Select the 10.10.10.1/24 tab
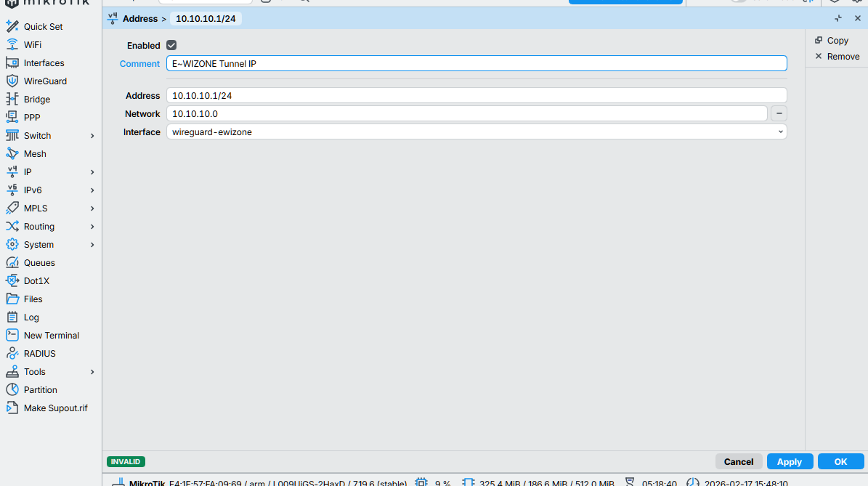868x486 pixels. [206, 18]
